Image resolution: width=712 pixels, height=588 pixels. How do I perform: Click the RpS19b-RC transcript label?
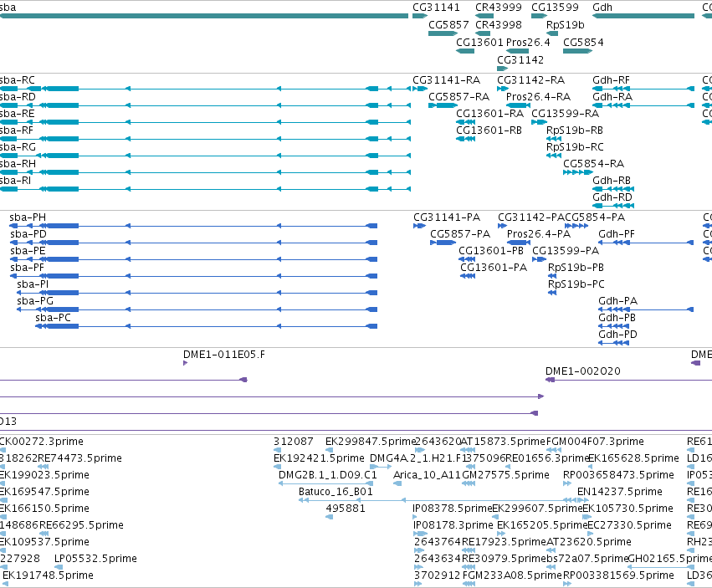point(575,146)
